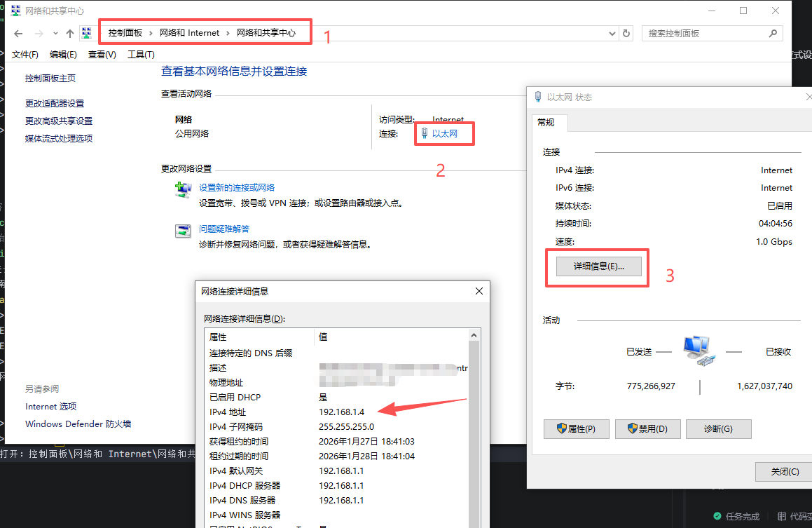Image resolution: width=812 pixels, height=528 pixels.
Task: Select the 获得租约的时间 row
Action: click(x=336, y=442)
